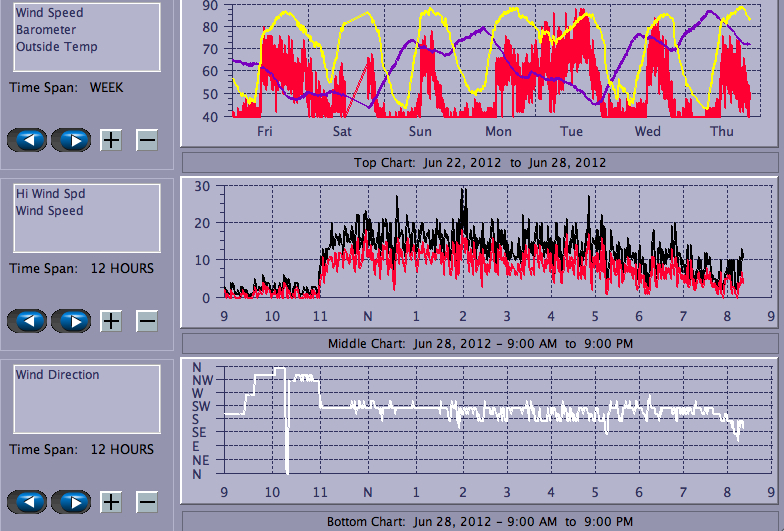The height and width of the screenshot is (531, 784).
Task: Select Barometer in the top chart list
Action: click(x=44, y=30)
